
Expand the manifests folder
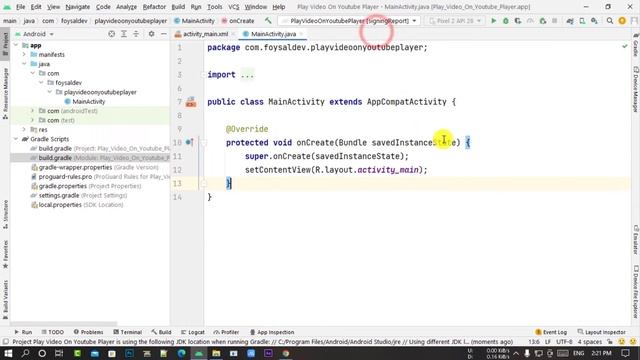click(x=24, y=54)
